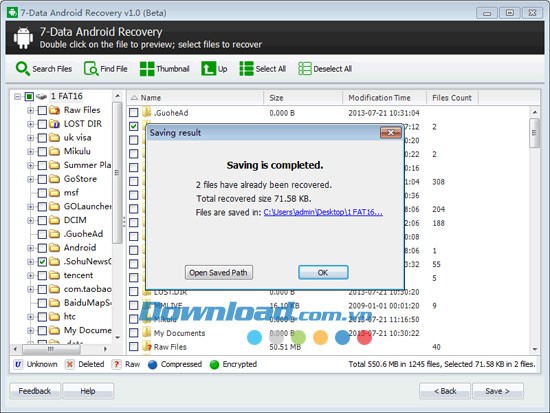Collapse the 1 FAT16 tree node
Image resolution: width=550 pixels, height=413 pixels.
coord(17,96)
